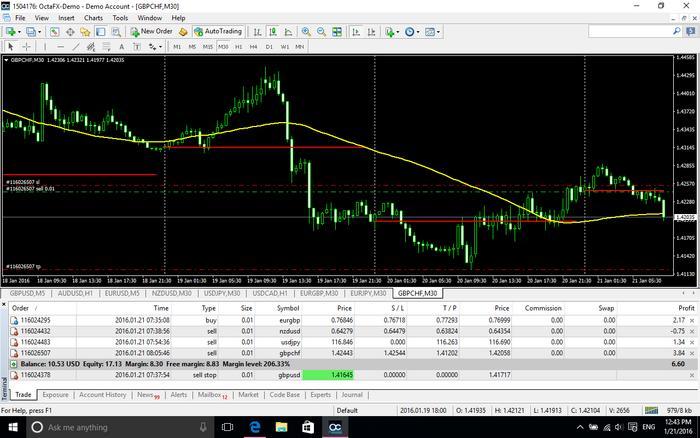Toggle the M30 timeframe button
This screenshot has width=700, height=438.
pos(222,46)
